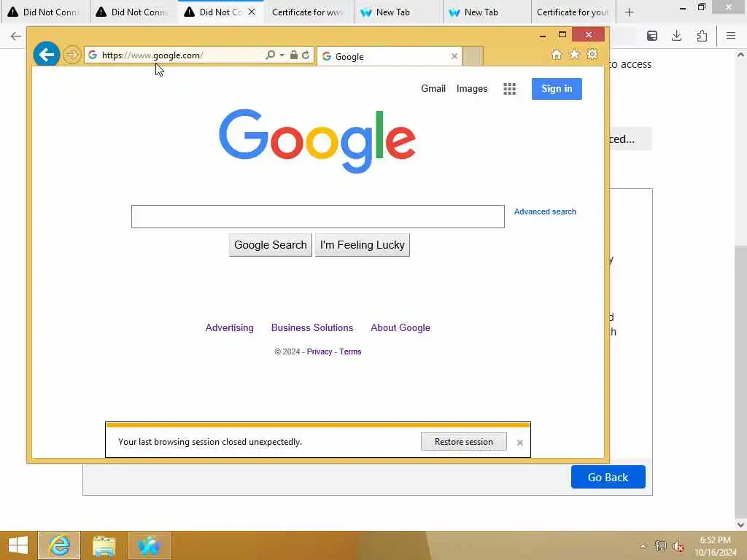The height and width of the screenshot is (560, 747).
Task: Open About Google link
Action: tap(400, 327)
